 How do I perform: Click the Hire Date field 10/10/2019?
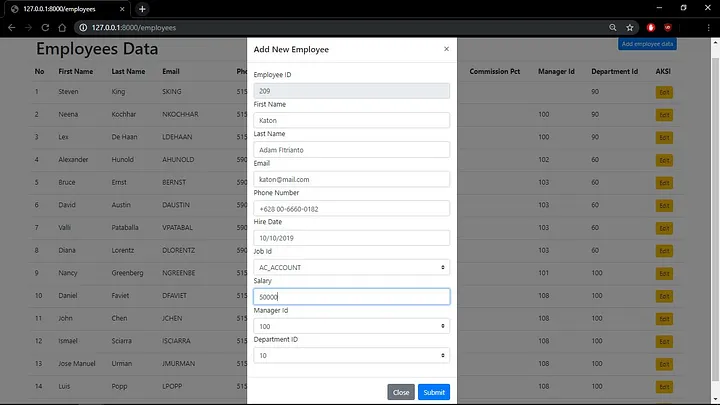(x=352, y=238)
